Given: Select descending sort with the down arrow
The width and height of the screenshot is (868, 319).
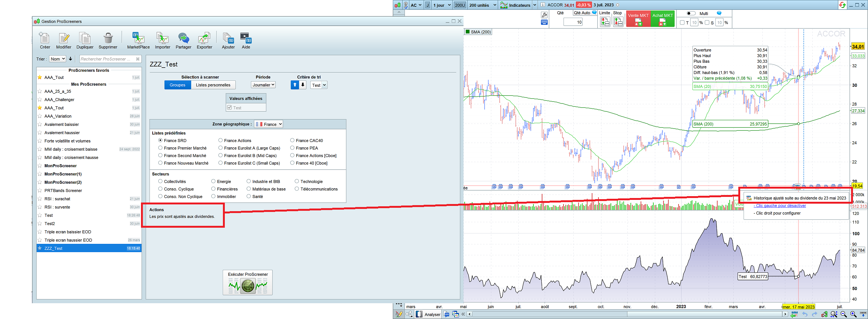Looking at the screenshot, I should click(303, 85).
